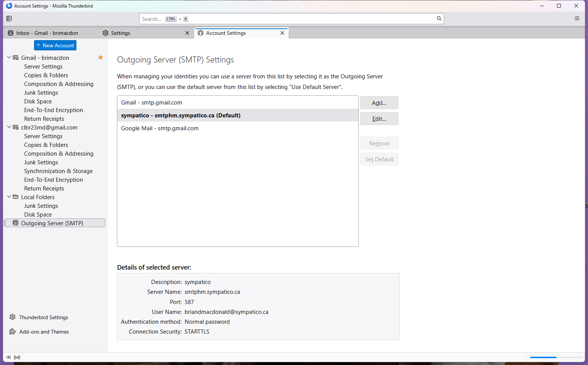Click the Add... SMTP server button
Screen dimensions: 588x365
[x=379, y=103]
